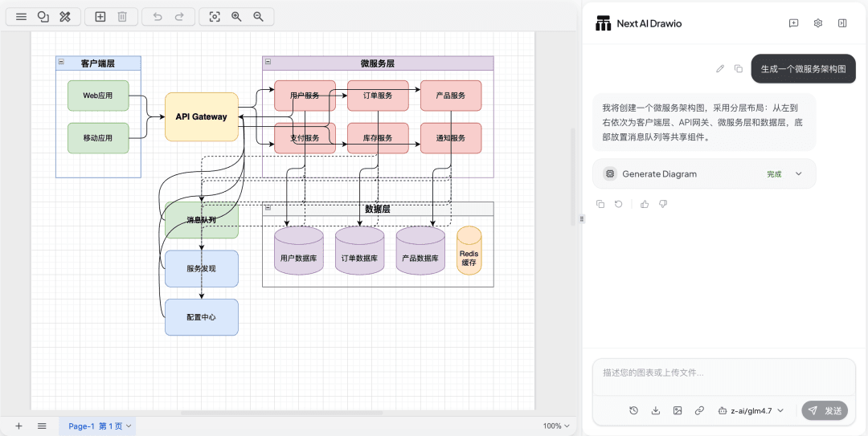Screen dimensions: 868x436
Task: Click the link/URL icon in chat input
Action: coord(699,410)
